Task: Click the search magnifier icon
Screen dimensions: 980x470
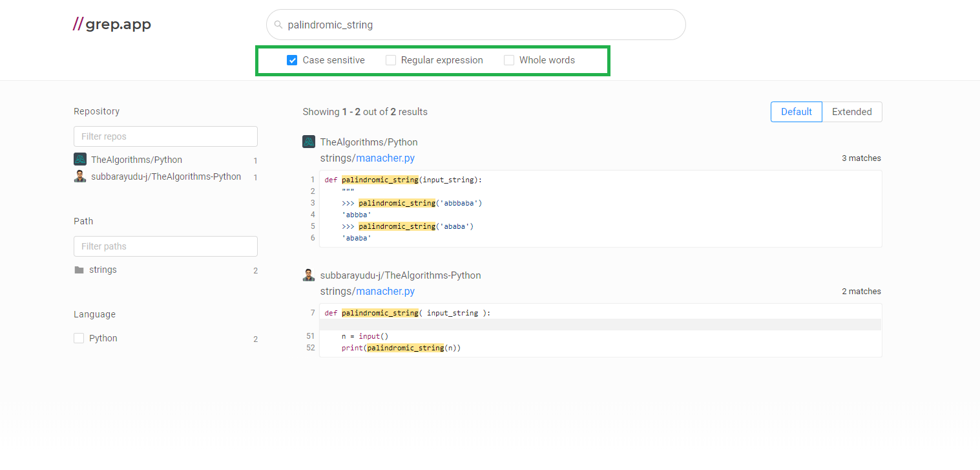Action: [x=278, y=25]
